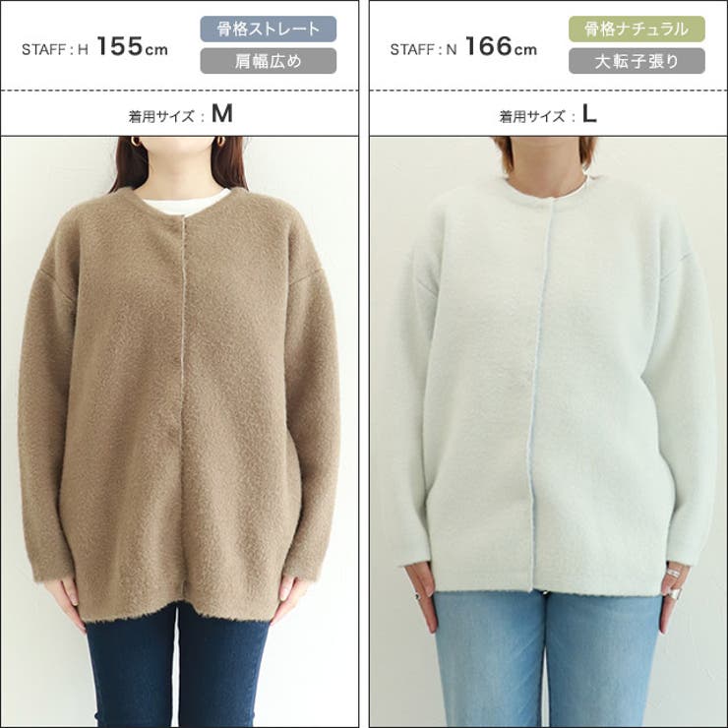Click the STAFF : H label
This screenshot has width=728, height=728.
click(x=55, y=49)
